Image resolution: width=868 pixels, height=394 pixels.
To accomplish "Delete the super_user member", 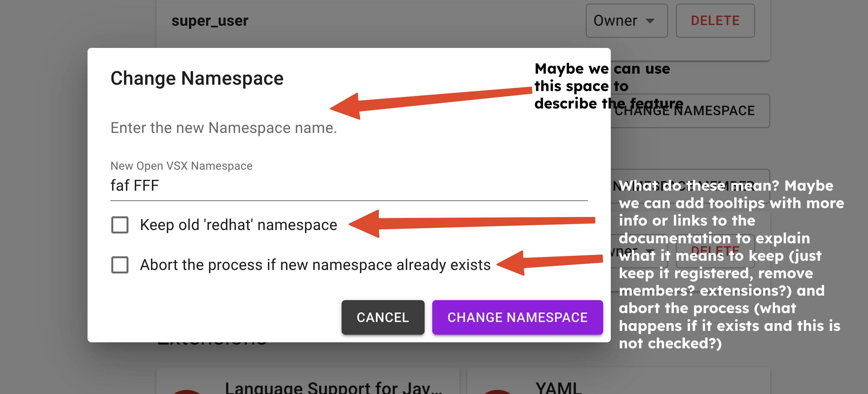I will pos(715,21).
